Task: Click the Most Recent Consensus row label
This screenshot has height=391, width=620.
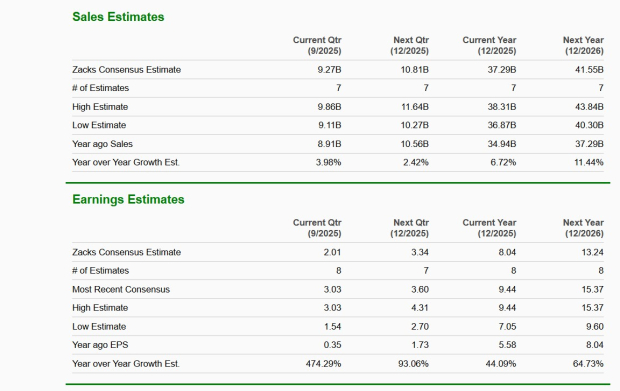Action: [x=121, y=289]
